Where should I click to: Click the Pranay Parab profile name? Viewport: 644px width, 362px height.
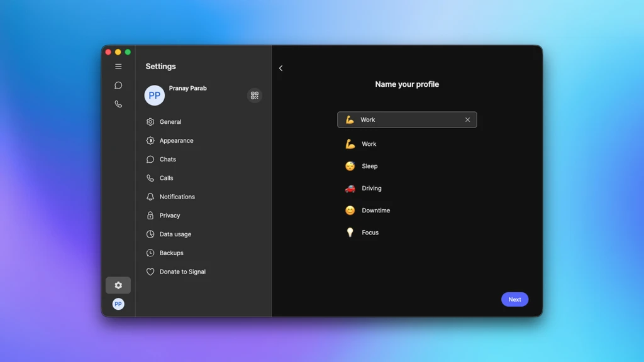tap(187, 88)
